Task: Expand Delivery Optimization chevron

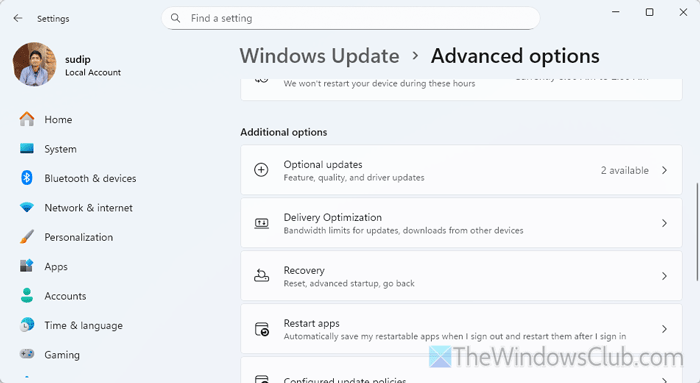Action: pyautogui.click(x=664, y=223)
